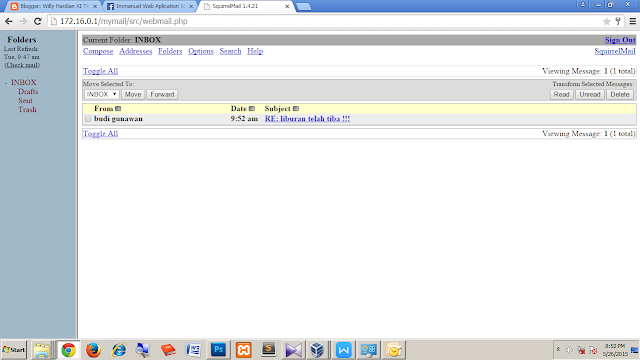Open XAMPP from the taskbar
This screenshot has width=640, height=360.
244,350
